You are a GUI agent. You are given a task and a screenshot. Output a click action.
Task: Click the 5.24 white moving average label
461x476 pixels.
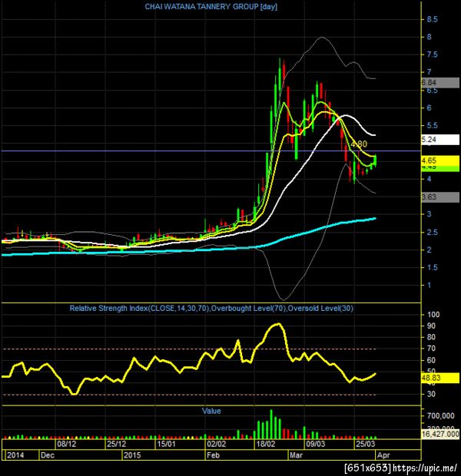pos(440,140)
